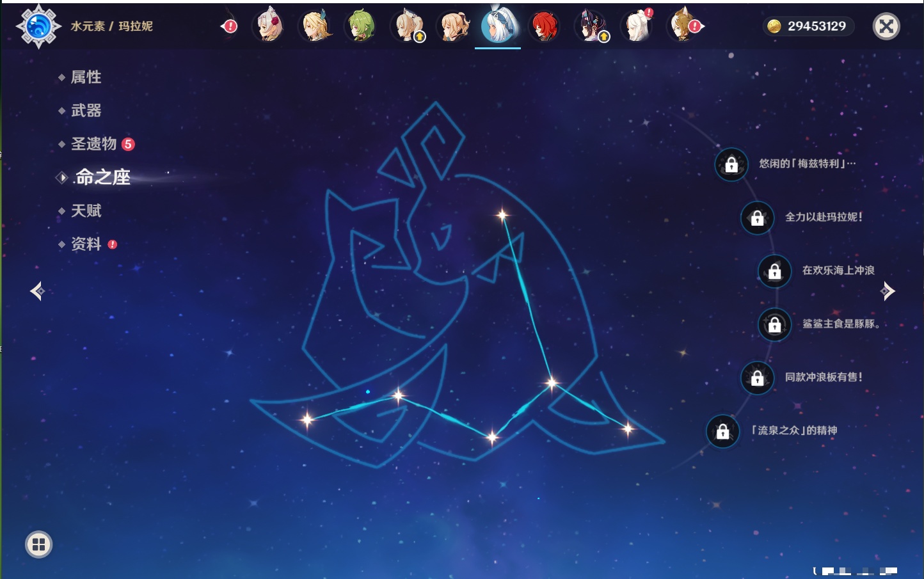The width and height of the screenshot is (924, 579).
Task: Select the 命之座 constellation menu
Action: [x=102, y=177]
